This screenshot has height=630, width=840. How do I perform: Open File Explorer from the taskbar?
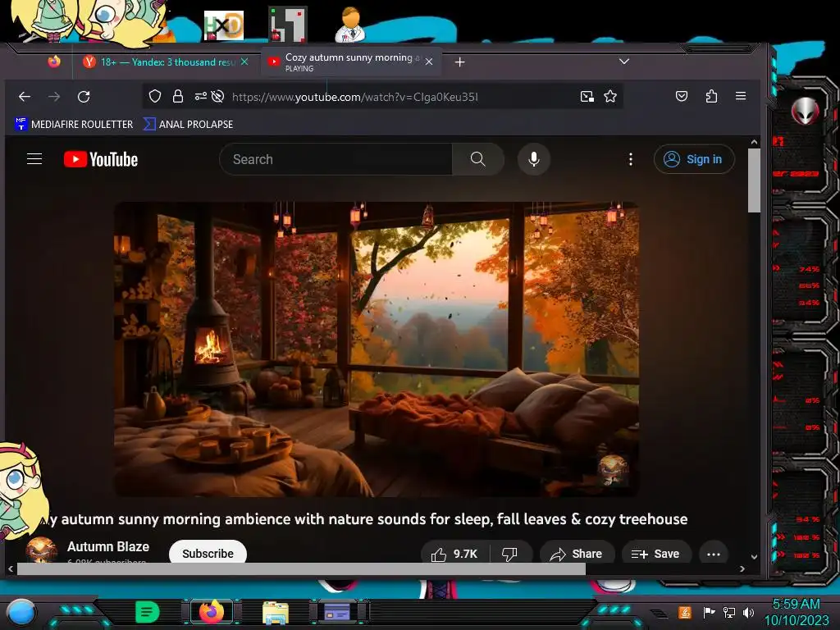tap(276, 613)
